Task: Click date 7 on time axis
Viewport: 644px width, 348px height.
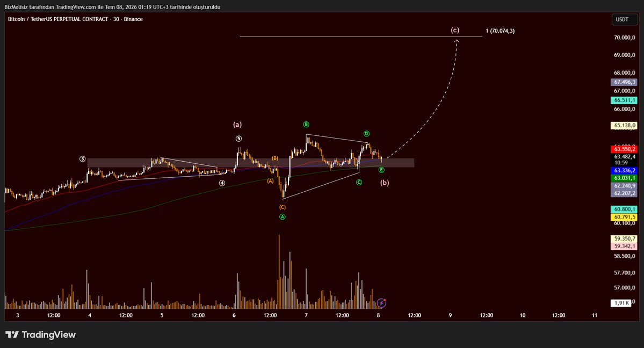Action: pos(306,315)
